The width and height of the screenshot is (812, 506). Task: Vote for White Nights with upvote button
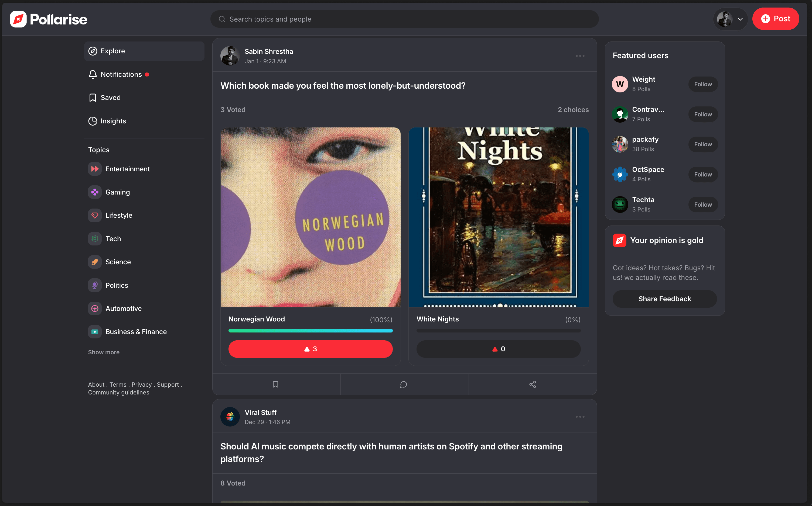pos(498,349)
